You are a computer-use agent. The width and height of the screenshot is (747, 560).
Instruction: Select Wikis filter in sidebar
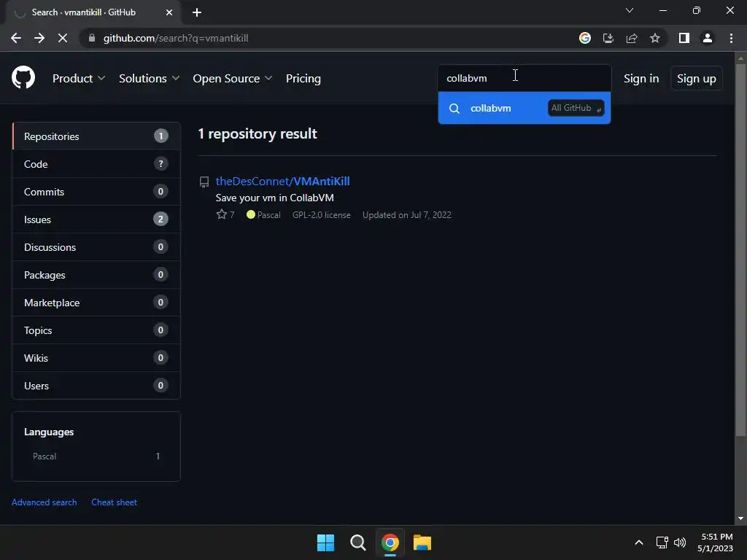[x=96, y=357]
